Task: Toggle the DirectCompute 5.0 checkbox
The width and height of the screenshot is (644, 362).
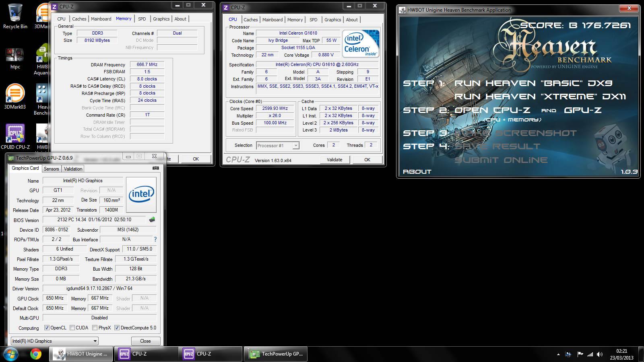Action: pyautogui.click(x=117, y=328)
